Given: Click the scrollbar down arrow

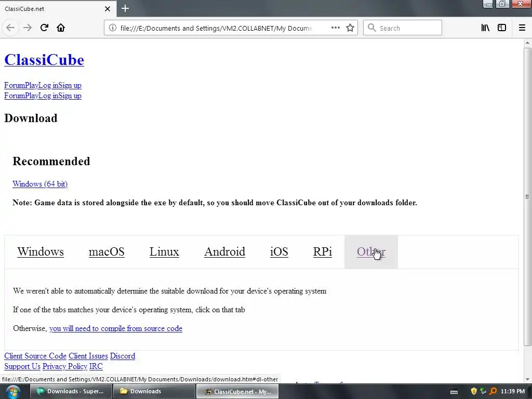Looking at the screenshot, I should pyautogui.click(x=527, y=379).
